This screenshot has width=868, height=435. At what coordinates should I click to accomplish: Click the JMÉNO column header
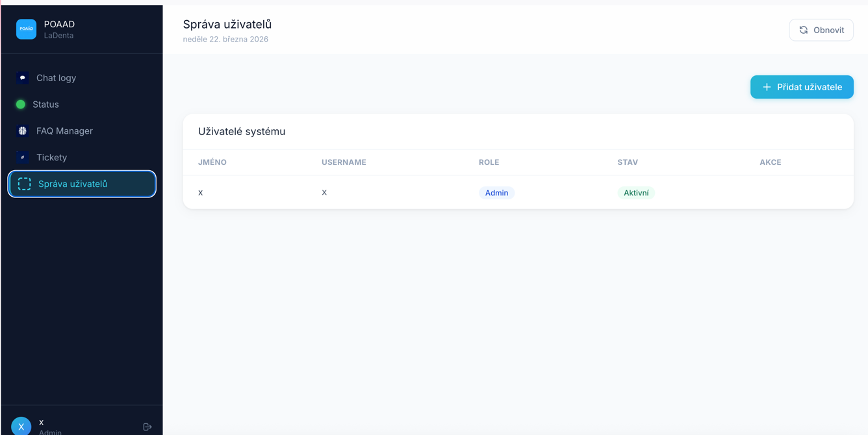tap(212, 162)
